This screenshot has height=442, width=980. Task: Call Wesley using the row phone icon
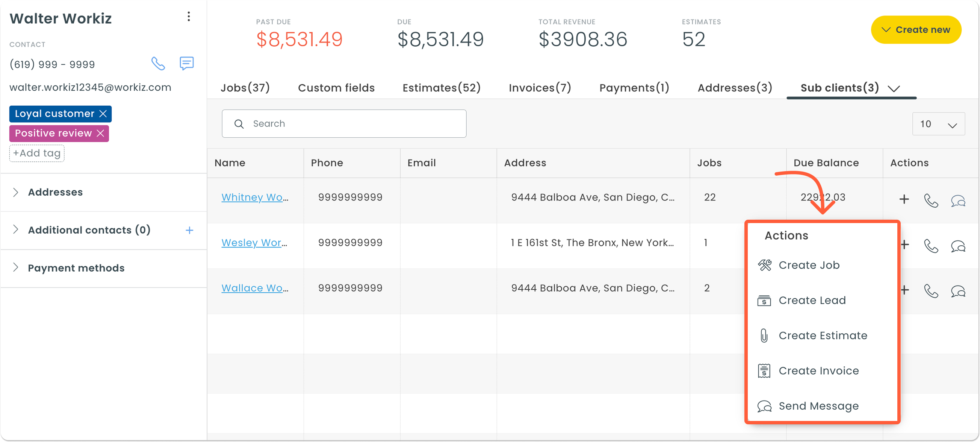pos(931,246)
